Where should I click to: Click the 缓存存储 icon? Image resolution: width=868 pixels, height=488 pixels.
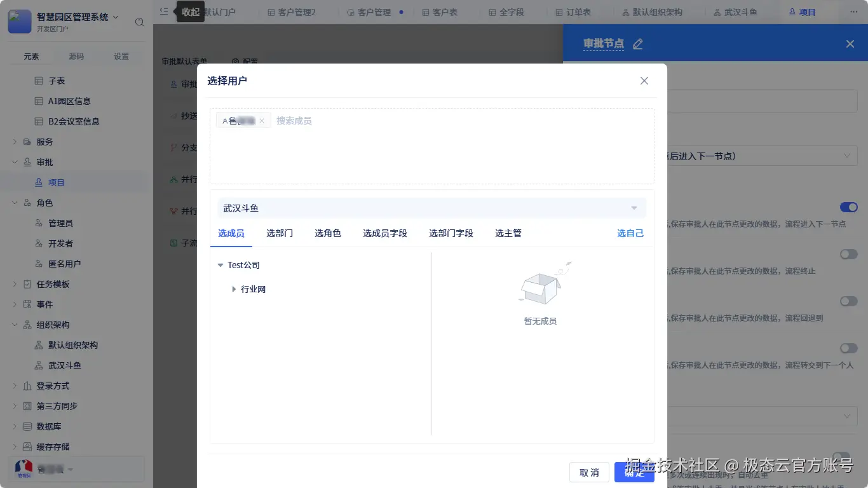[x=27, y=447]
